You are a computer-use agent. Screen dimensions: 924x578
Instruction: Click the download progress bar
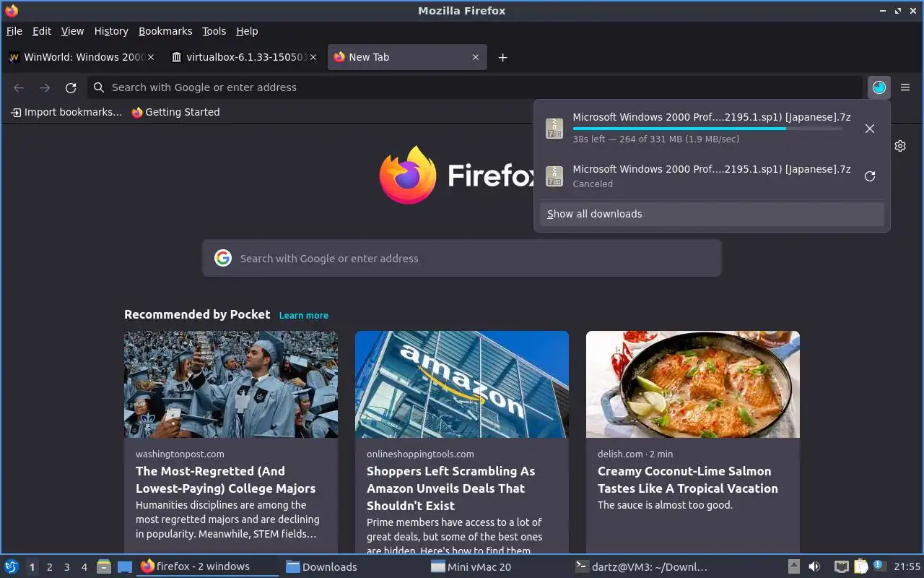pyautogui.click(x=707, y=129)
